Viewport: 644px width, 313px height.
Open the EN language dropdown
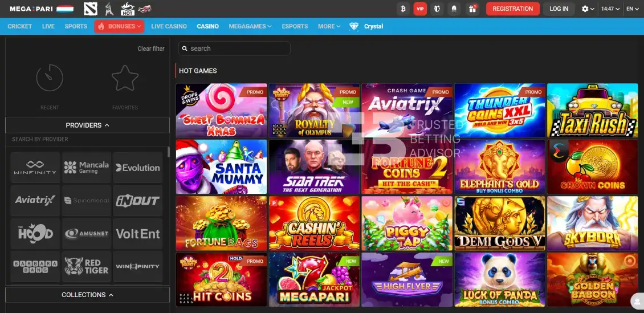tap(632, 9)
